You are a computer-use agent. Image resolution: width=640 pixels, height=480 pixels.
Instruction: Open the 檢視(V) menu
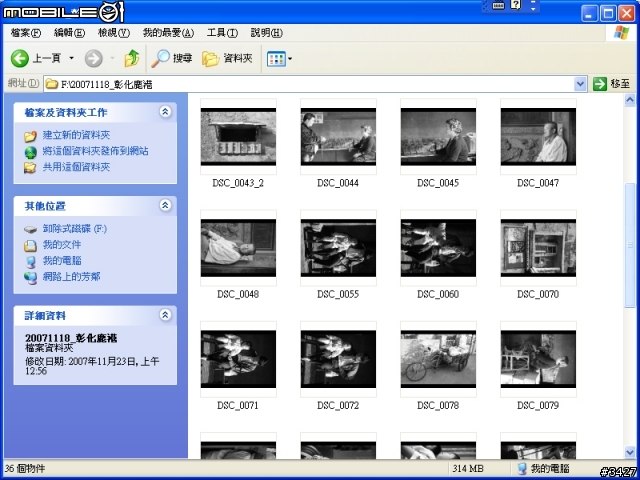(x=113, y=33)
